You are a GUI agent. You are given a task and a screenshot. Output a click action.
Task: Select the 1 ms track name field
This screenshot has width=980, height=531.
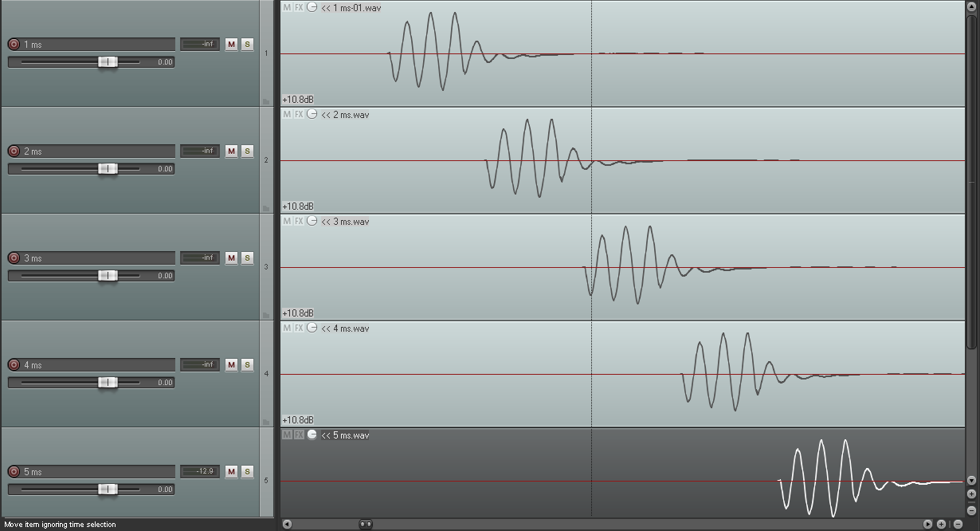[x=98, y=45]
